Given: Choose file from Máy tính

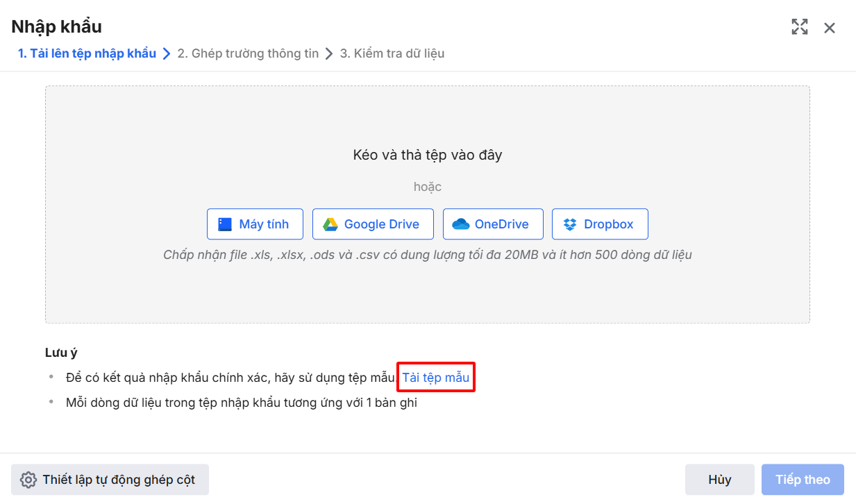Looking at the screenshot, I should click(255, 224).
